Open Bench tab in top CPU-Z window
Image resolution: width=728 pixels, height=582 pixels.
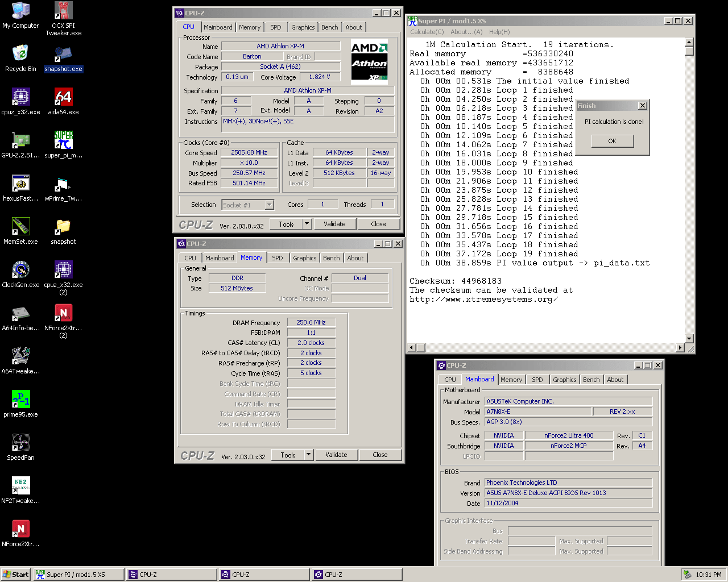[330, 27]
